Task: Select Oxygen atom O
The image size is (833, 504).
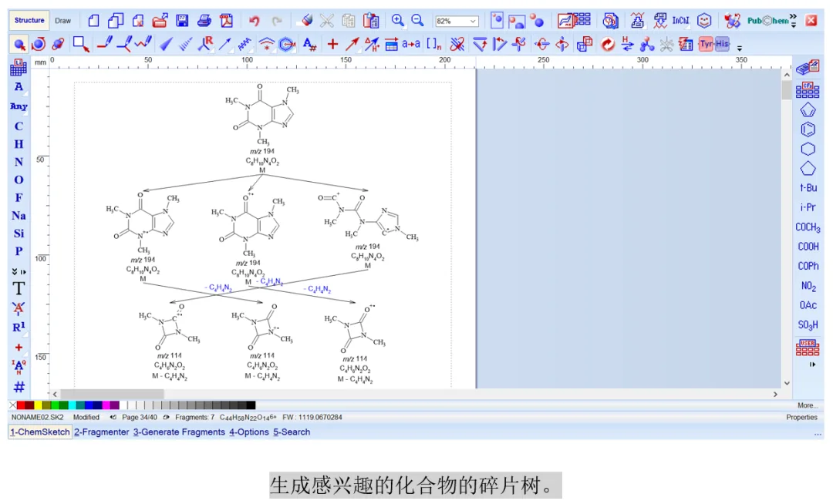Action: [19, 180]
